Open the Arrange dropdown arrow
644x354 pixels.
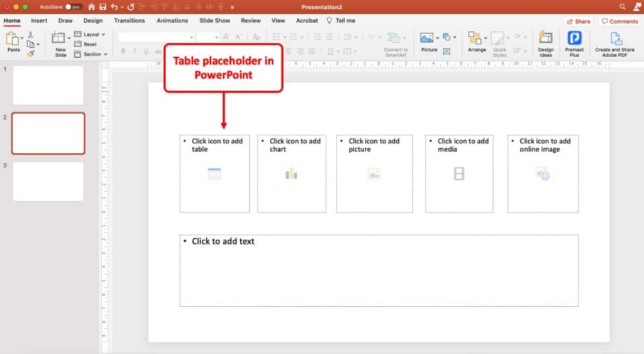coord(486,38)
